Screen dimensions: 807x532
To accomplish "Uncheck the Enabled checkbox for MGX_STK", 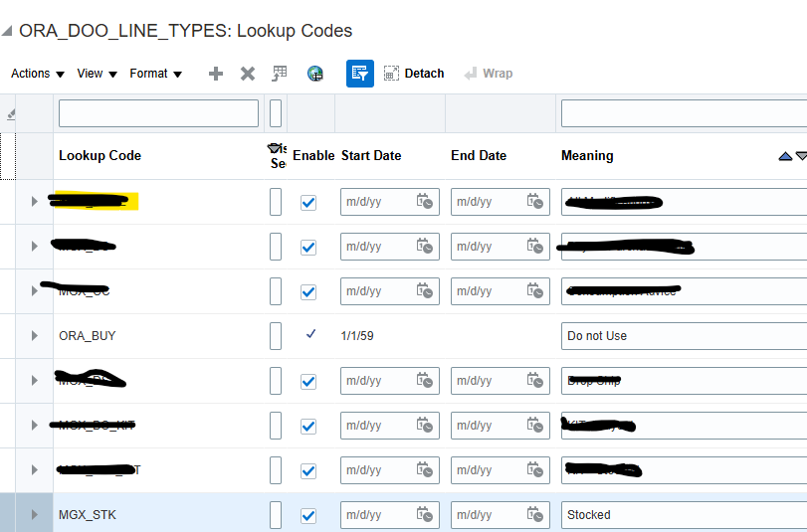I will (308, 515).
